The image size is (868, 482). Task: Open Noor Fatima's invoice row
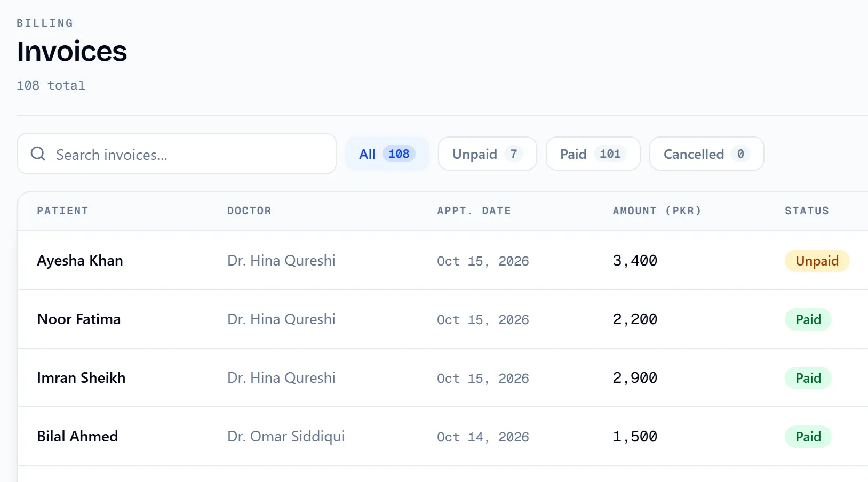(x=443, y=319)
